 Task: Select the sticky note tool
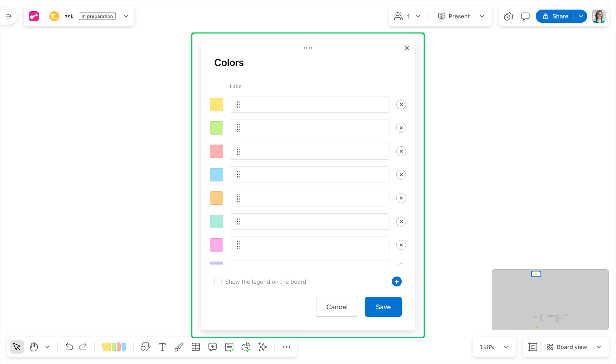coord(115,347)
